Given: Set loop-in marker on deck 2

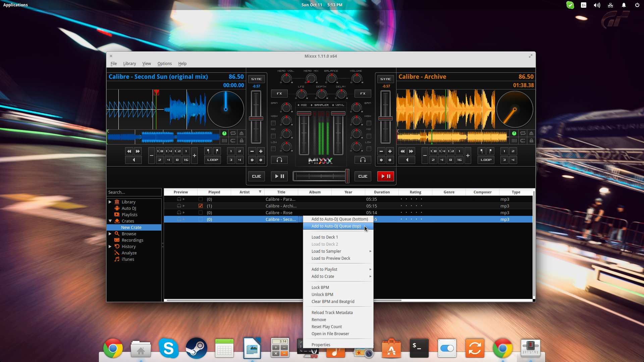Looking at the screenshot, I should point(482,151).
